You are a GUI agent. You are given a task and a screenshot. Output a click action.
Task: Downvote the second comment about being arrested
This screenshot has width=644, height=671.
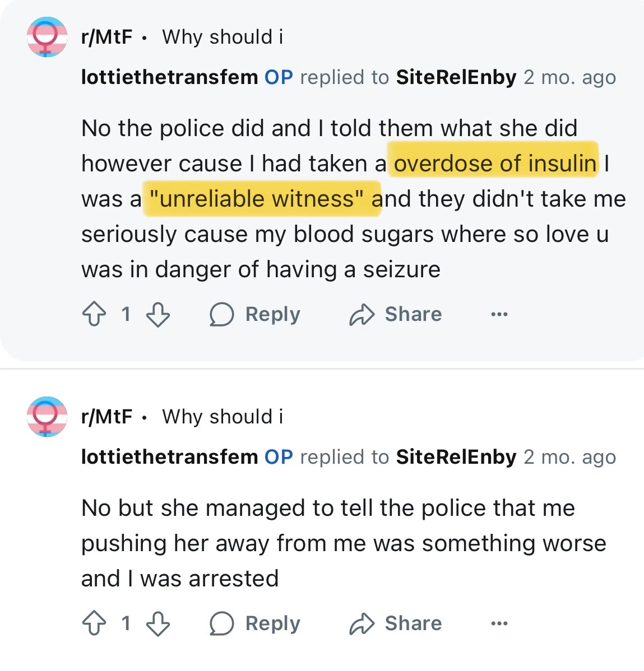click(158, 623)
